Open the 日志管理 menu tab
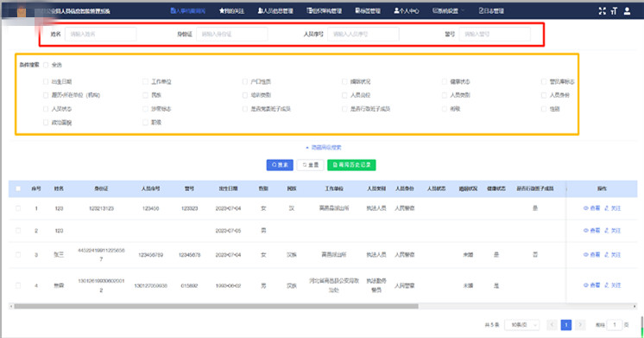Screen dimensions: 644x338 point(491,11)
